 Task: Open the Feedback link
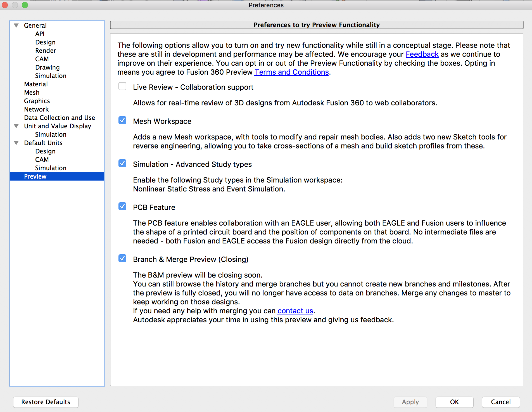click(422, 54)
